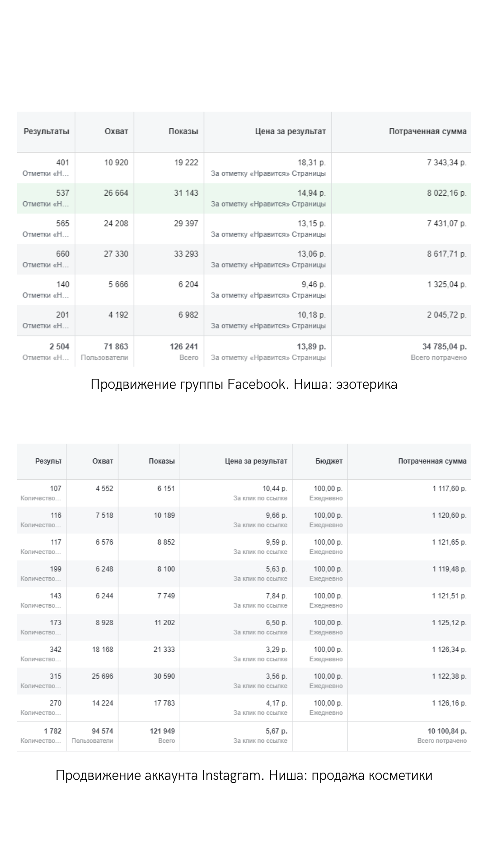
Task: Select the 342 results cell in bottom table
Action: pos(55,650)
